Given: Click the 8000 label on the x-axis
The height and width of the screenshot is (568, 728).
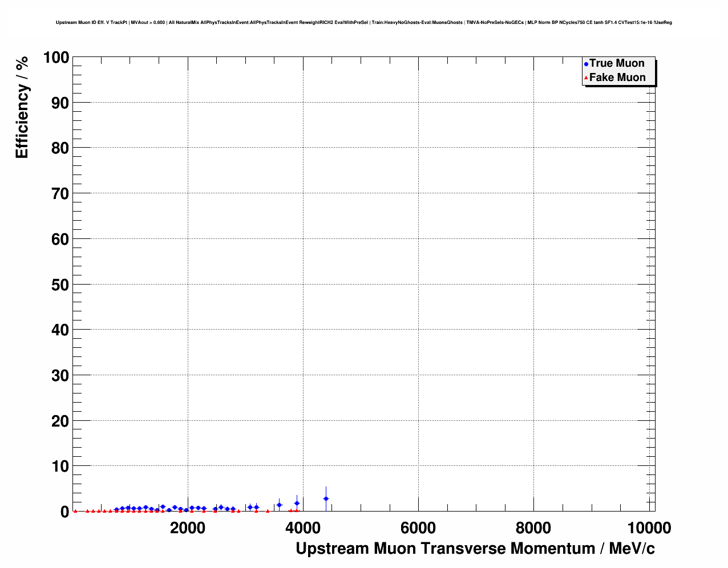Looking at the screenshot, I should (533, 528).
